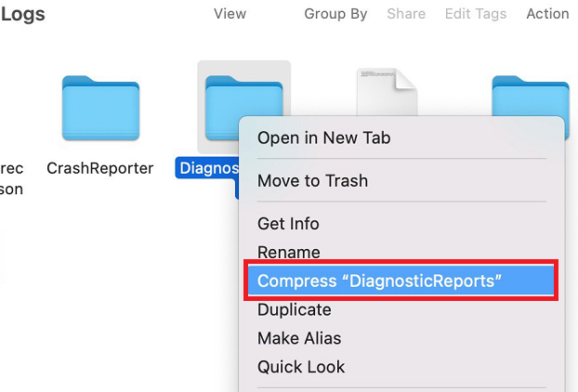Choose Open in New Tab
Viewport: 578px width, 392px height.
(323, 138)
